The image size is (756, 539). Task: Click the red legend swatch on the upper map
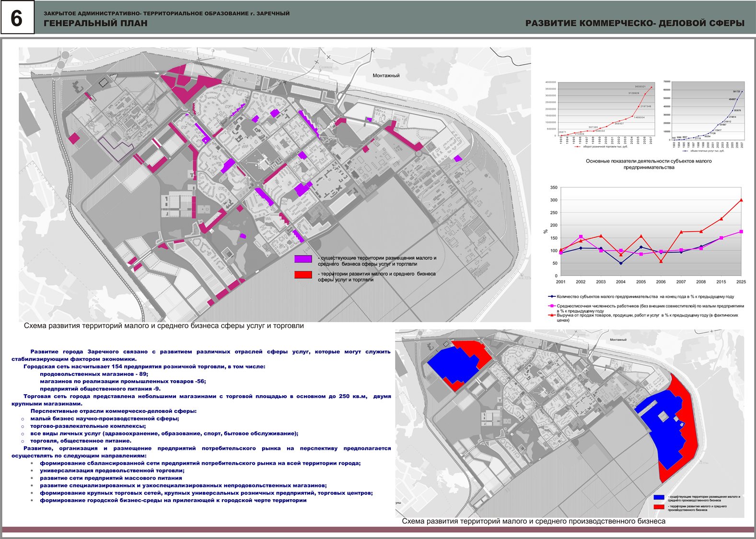click(x=303, y=275)
